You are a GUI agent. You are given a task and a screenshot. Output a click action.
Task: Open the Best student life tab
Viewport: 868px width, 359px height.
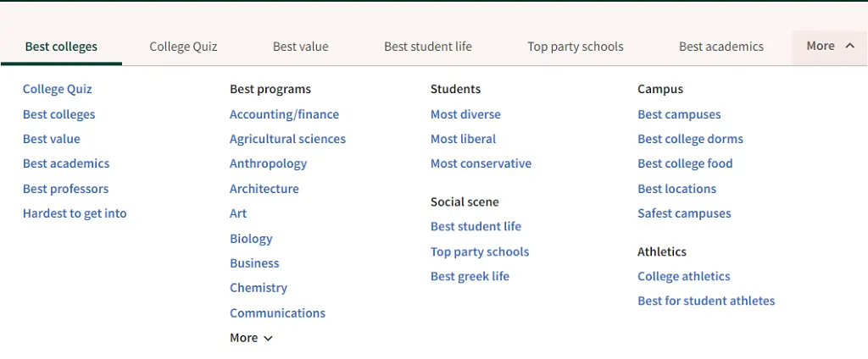tap(428, 47)
